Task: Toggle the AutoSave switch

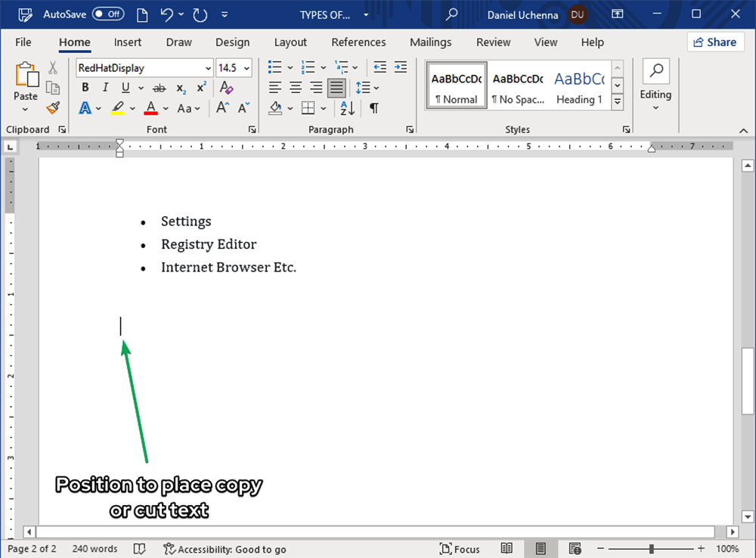Action: (x=108, y=14)
